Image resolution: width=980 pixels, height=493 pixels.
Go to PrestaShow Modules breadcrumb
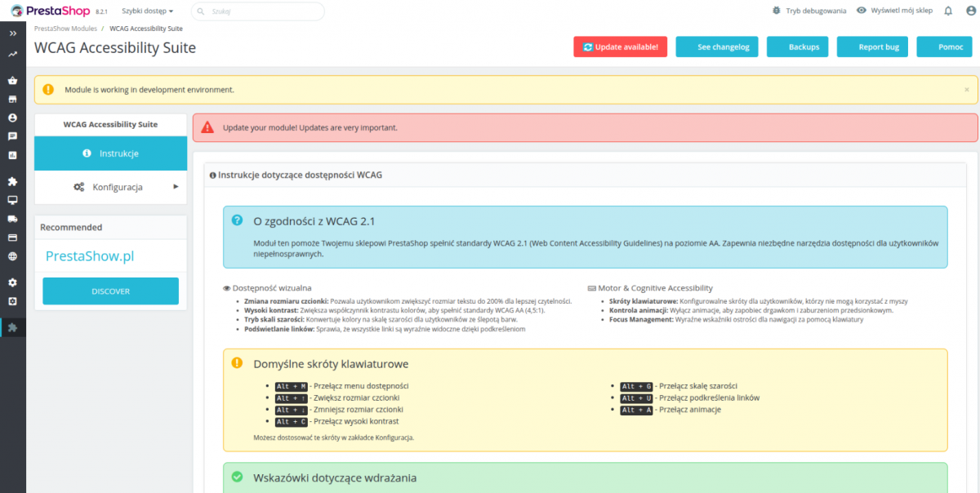point(65,29)
